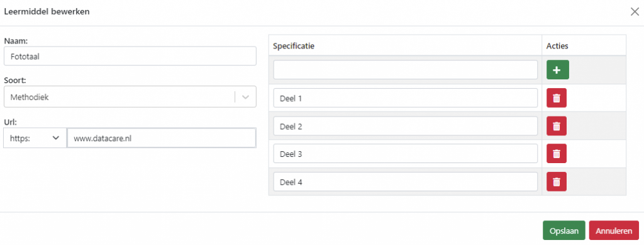Focus the Deel 3 specification input
644x245 pixels.
[x=406, y=154]
